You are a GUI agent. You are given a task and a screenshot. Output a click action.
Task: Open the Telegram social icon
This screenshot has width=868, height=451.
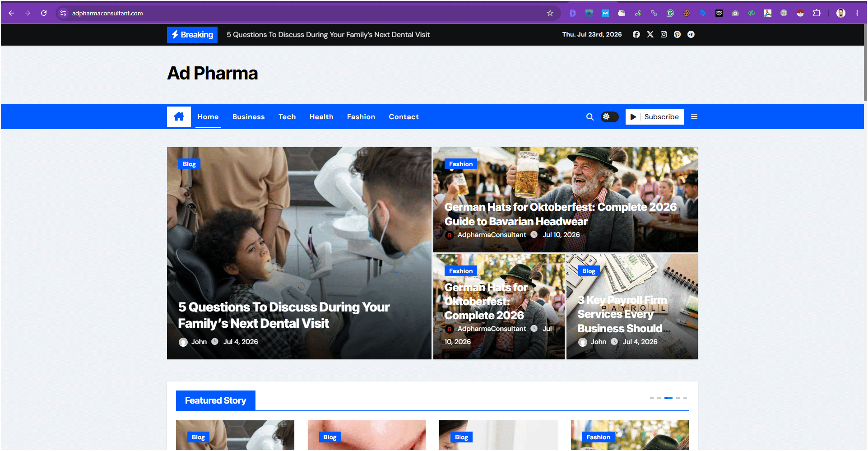(x=691, y=34)
